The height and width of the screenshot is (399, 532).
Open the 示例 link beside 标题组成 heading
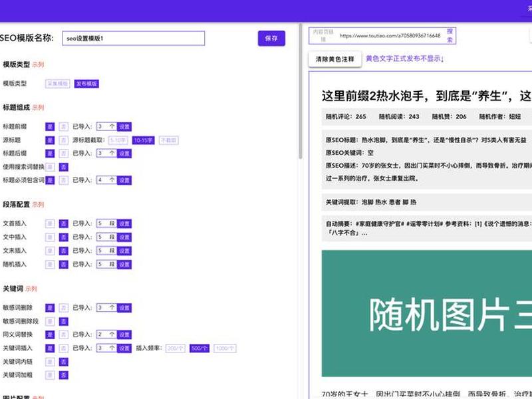pyautogui.click(x=38, y=108)
